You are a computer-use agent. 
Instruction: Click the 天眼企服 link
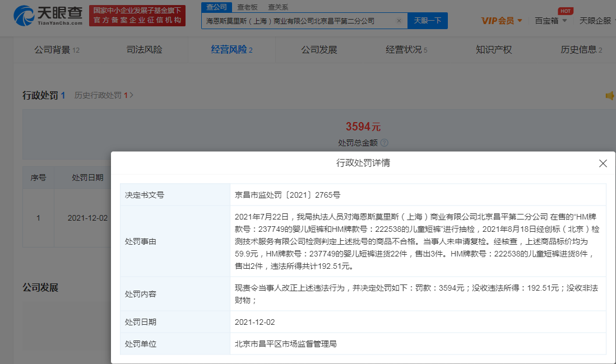coord(595,21)
